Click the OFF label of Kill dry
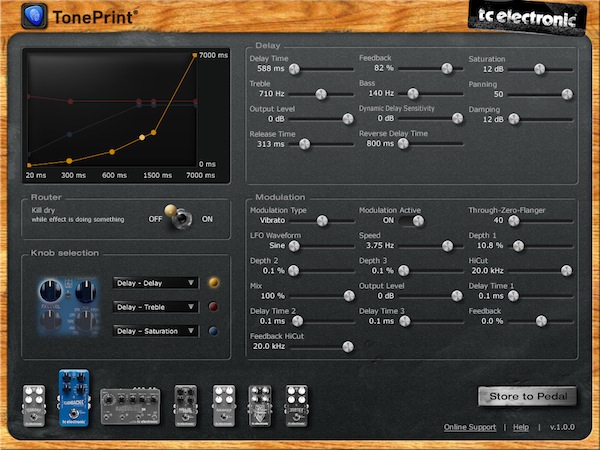 pos(155,219)
